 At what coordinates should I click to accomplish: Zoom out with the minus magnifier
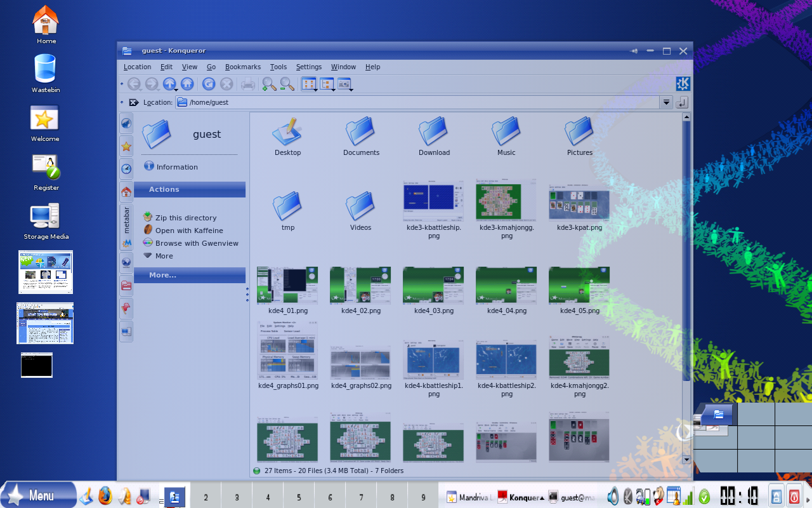pos(287,84)
